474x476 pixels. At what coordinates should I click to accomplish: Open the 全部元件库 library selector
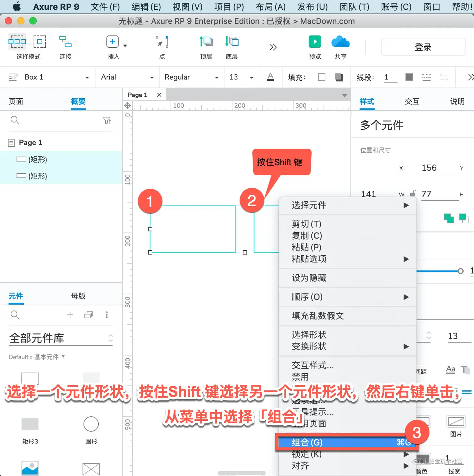pos(61,338)
